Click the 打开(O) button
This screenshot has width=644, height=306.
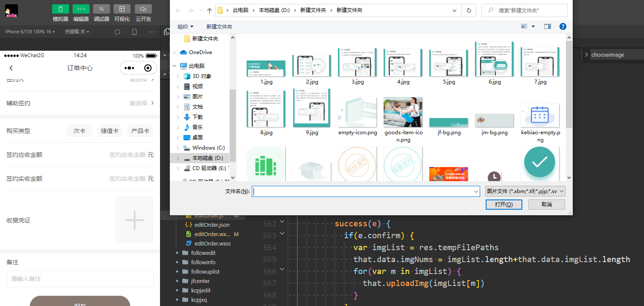tap(504, 205)
